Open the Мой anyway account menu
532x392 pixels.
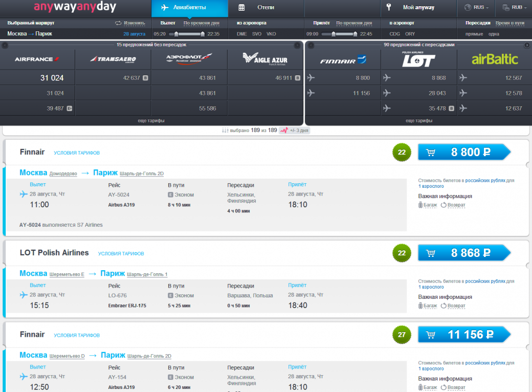click(418, 8)
